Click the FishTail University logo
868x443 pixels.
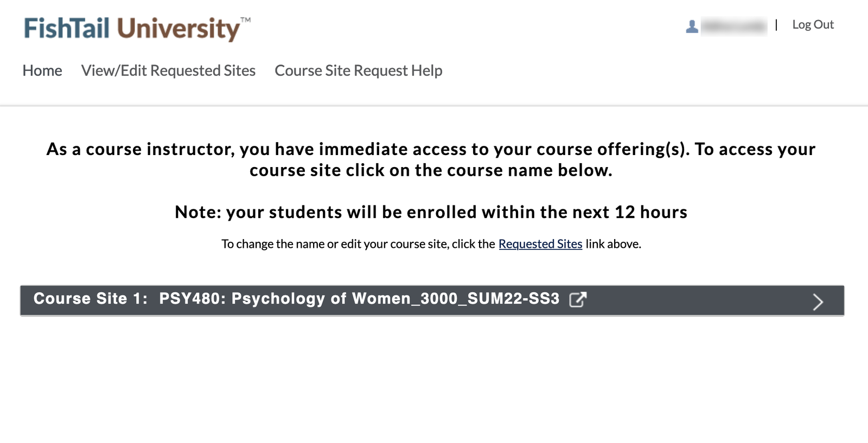[x=131, y=29]
